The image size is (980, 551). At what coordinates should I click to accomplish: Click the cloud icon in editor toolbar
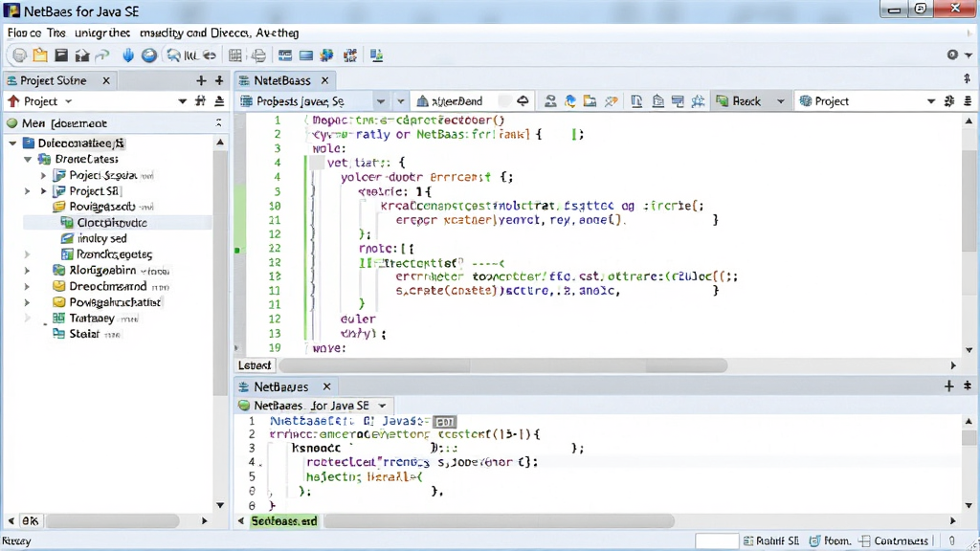(x=523, y=100)
